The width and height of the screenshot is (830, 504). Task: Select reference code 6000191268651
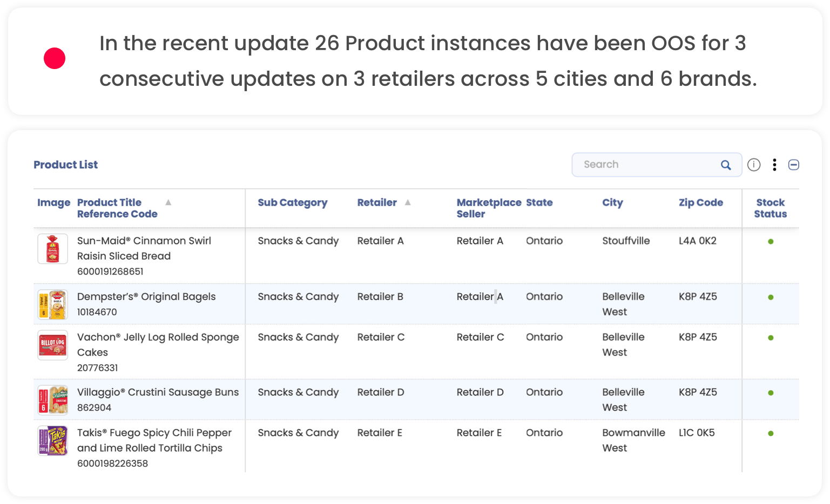point(110,271)
